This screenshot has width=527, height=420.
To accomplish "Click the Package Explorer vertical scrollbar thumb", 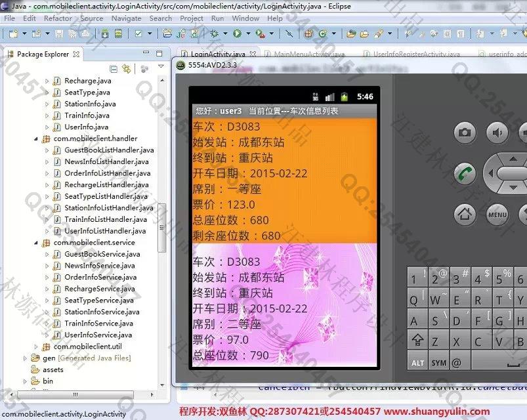I will [162, 228].
